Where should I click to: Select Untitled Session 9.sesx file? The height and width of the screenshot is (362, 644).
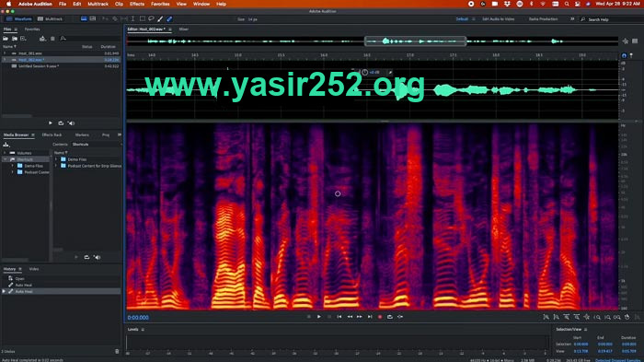tap(39, 66)
